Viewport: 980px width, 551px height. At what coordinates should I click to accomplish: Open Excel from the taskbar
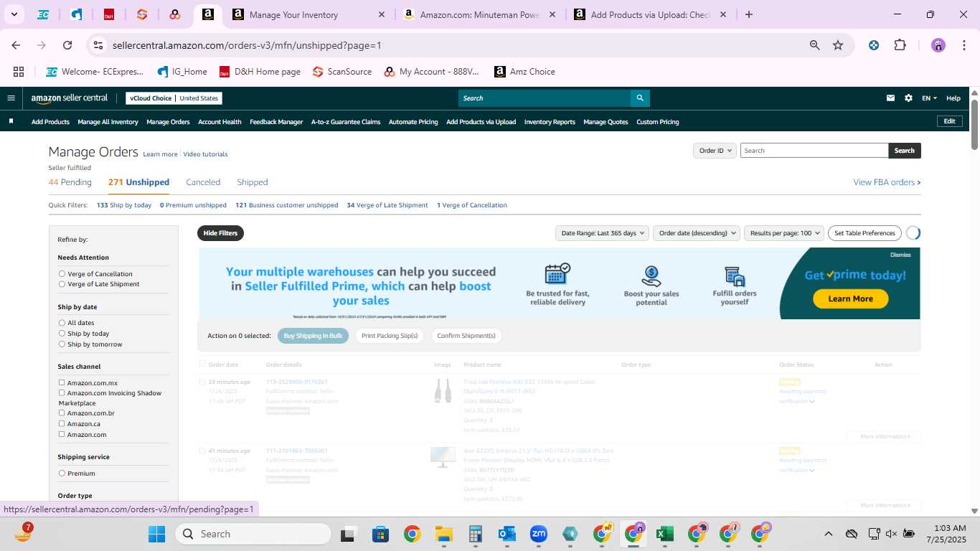664,534
